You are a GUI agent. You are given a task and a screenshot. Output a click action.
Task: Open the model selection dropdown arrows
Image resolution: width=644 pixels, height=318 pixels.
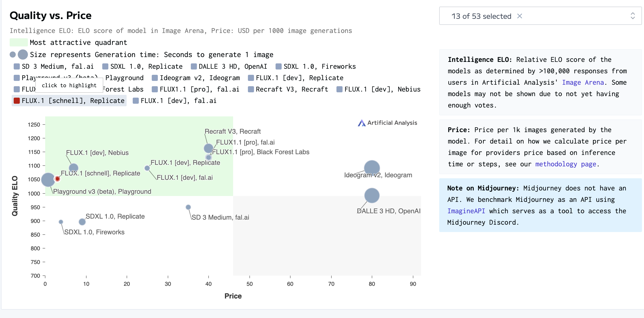633,16
